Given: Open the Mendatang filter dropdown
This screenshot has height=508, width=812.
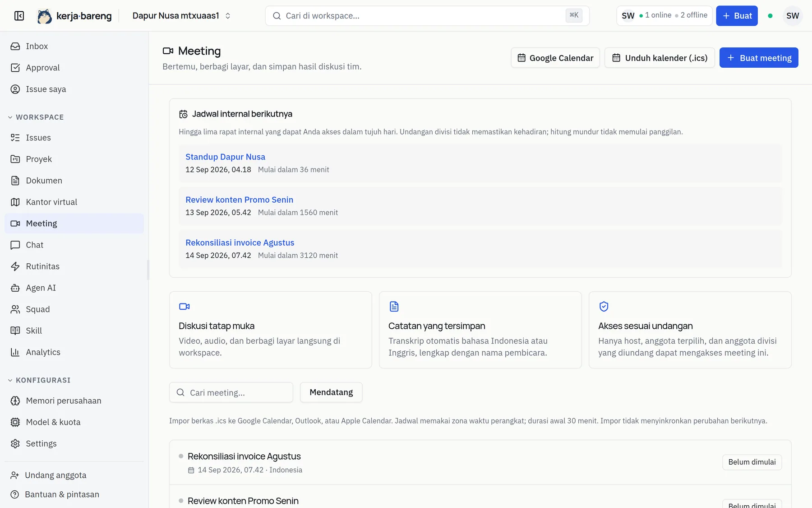Looking at the screenshot, I should point(331,392).
